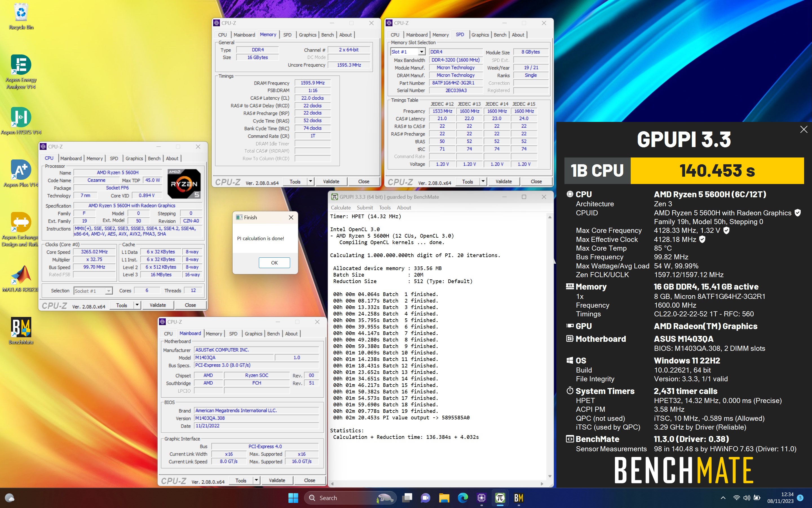The height and width of the screenshot is (508, 812).
Task: Open Aspen HYSYS V14 desktop icon
Action: point(21,121)
